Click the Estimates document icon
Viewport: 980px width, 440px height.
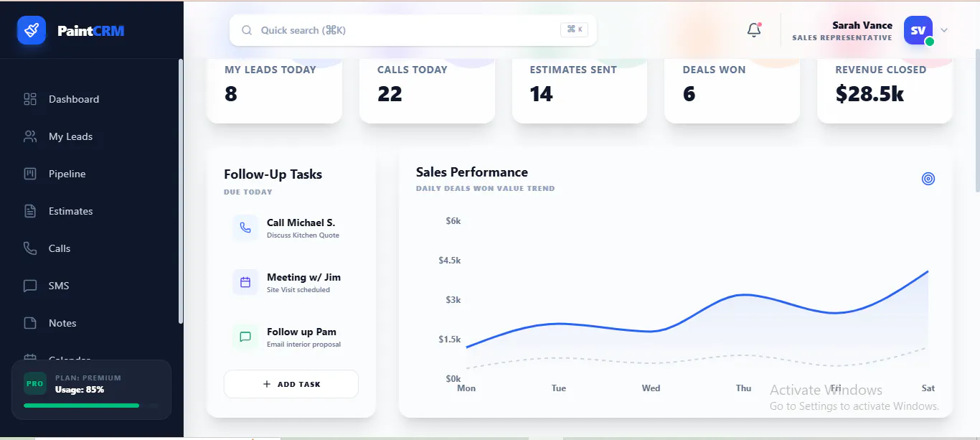[30, 211]
